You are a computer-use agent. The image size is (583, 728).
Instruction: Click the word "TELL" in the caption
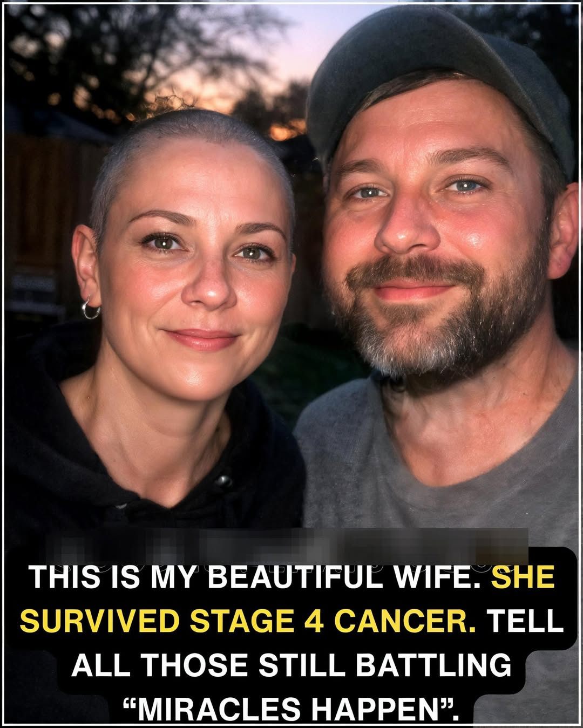pyautogui.click(x=525, y=622)
